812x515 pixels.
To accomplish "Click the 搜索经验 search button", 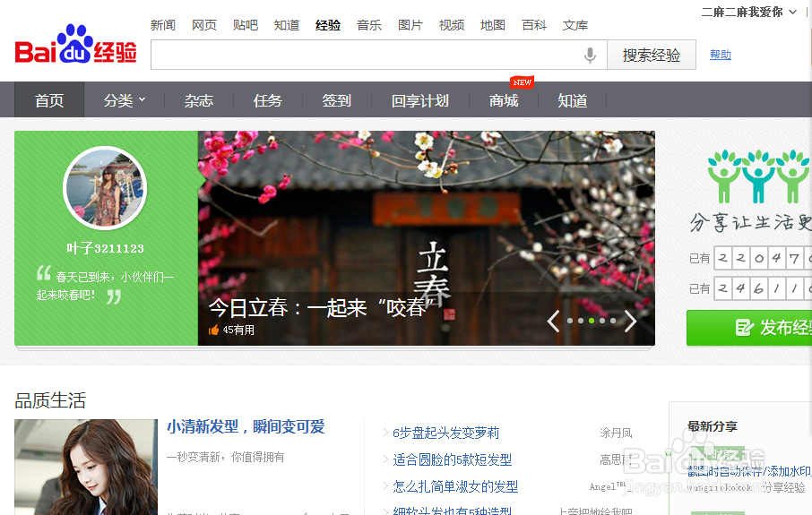I will coord(652,55).
